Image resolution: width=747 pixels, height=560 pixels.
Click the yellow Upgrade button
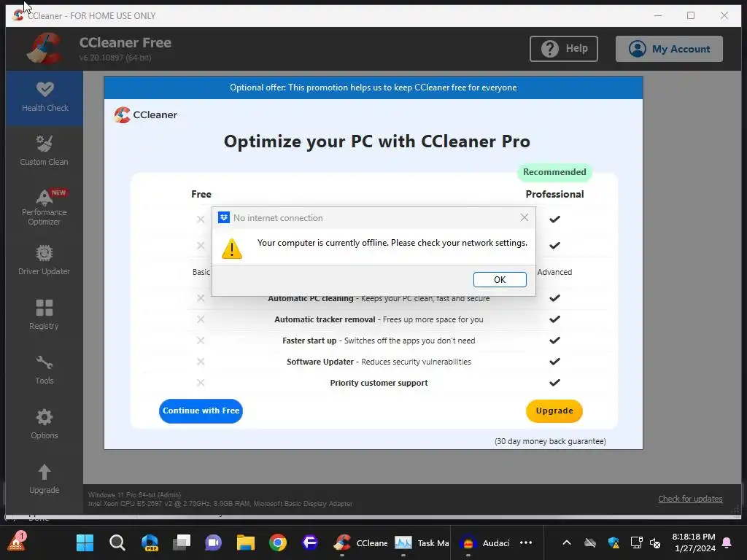[x=554, y=411]
